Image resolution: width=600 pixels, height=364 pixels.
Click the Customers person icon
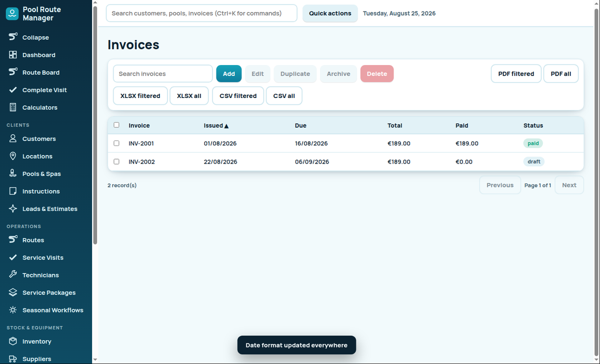click(13, 139)
